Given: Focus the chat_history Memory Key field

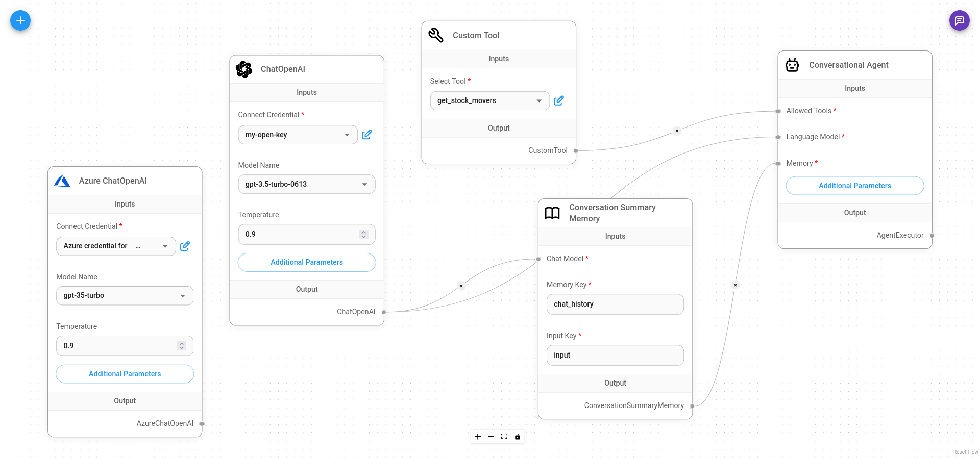Looking at the screenshot, I should click(x=615, y=304).
